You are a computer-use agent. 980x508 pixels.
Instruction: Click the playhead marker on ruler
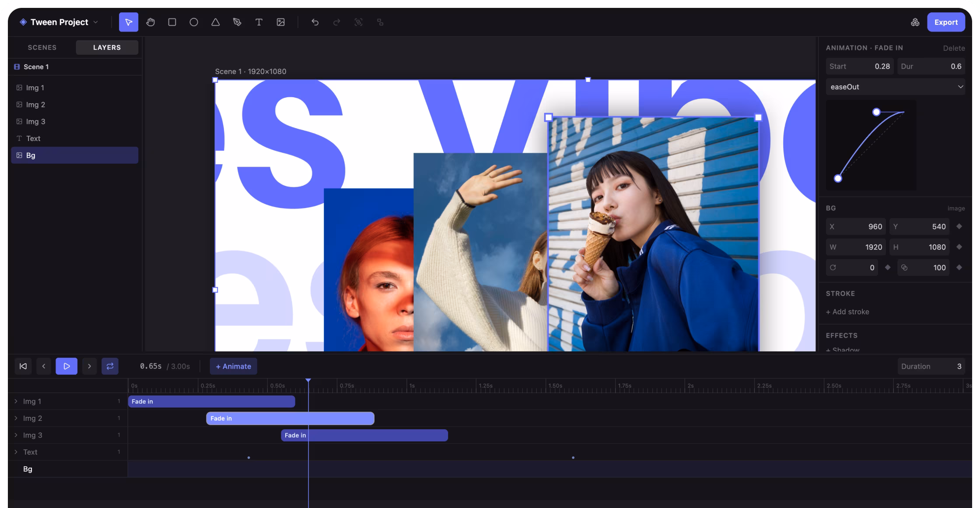[x=308, y=381]
